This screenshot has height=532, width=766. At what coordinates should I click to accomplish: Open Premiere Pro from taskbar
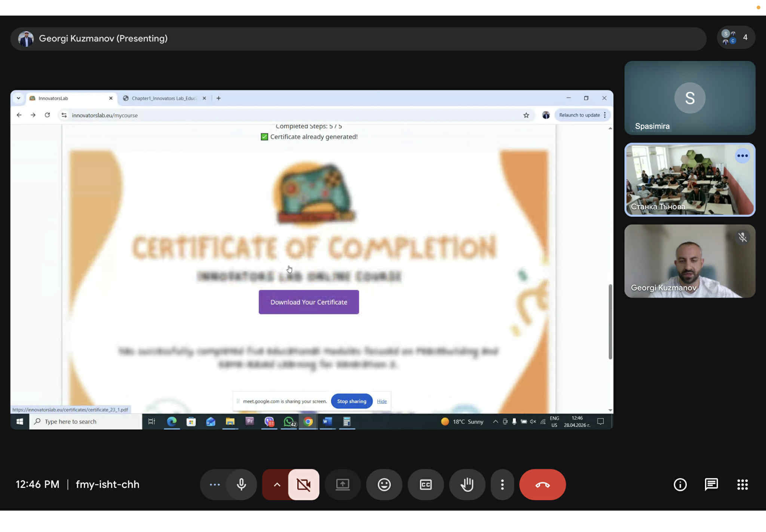click(249, 422)
